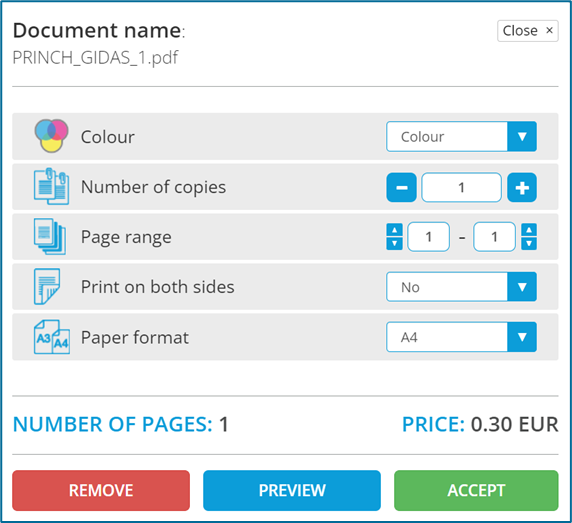Click the Print on both sides icon
Viewport: 572px width, 523px height.
[x=47, y=287]
